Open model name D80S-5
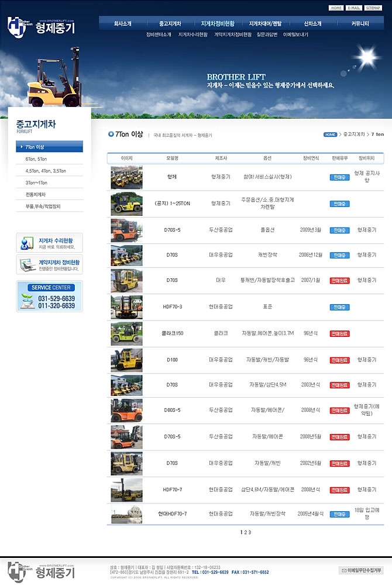Viewport: 392px width, 586px height. (x=173, y=410)
